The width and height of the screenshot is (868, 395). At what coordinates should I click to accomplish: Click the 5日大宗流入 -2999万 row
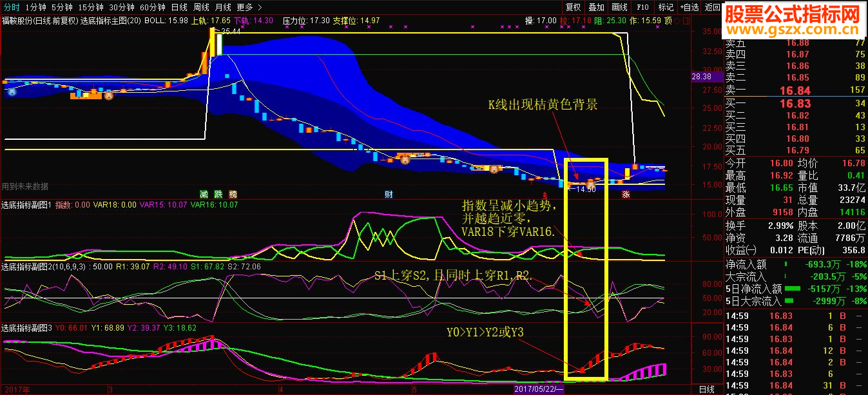tap(795, 300)
